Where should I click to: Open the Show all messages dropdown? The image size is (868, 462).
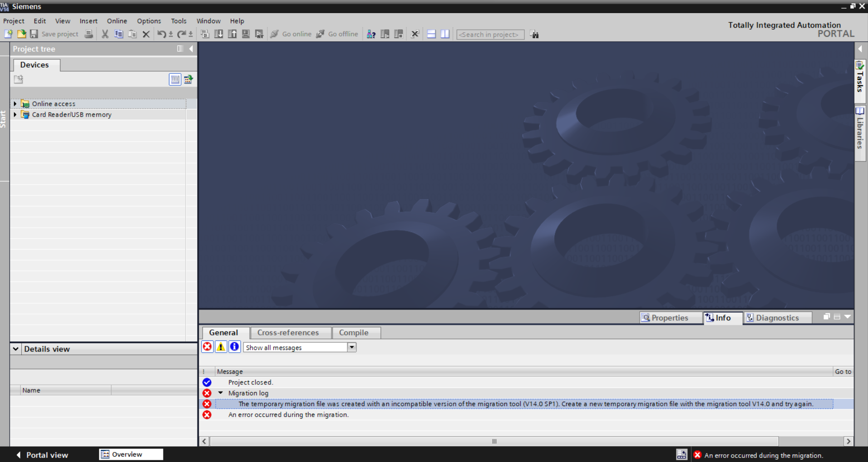point(352,347)
